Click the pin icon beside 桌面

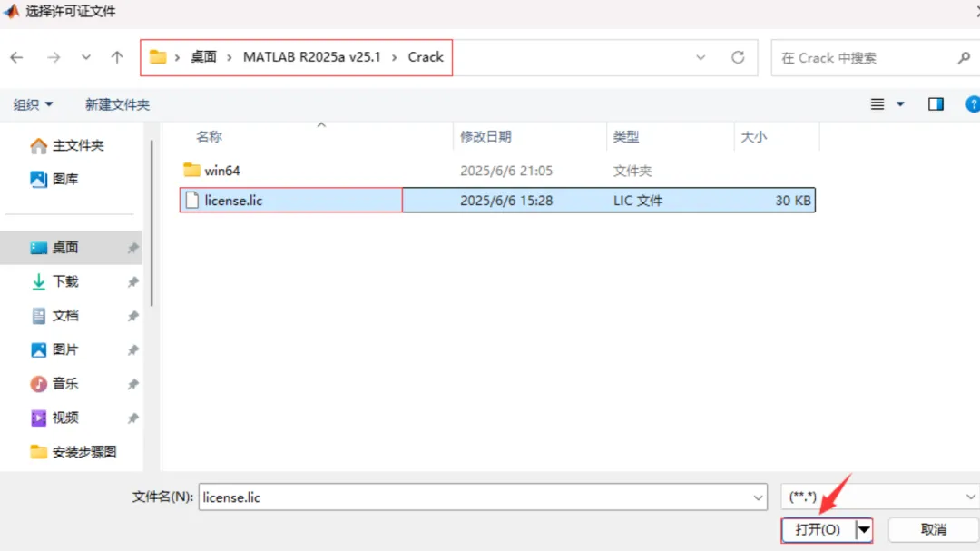tap(132, 249)
